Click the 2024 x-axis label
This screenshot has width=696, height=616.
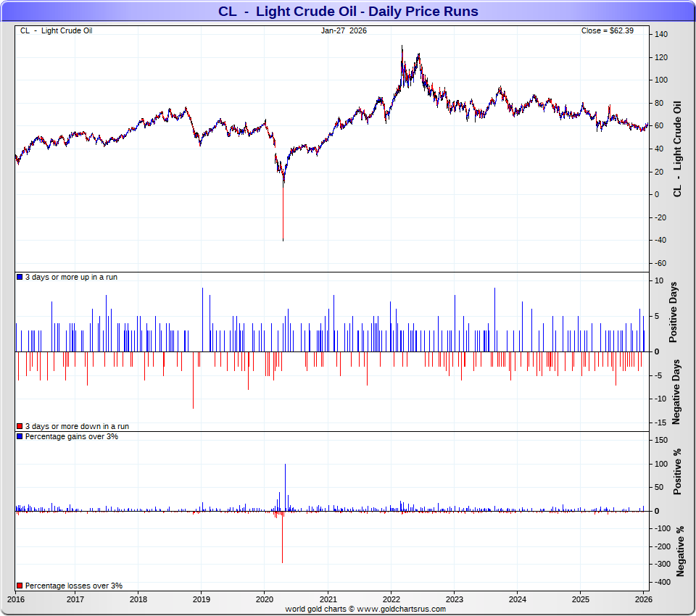coord(517,599)
